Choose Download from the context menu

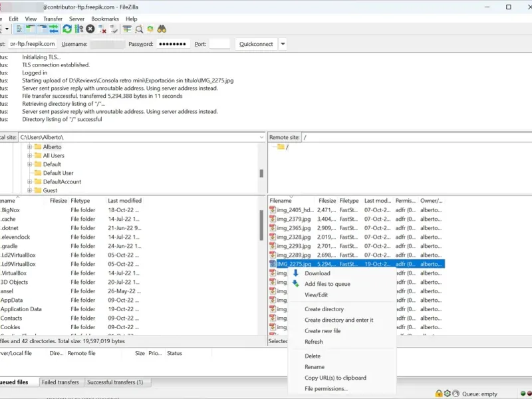317,273
